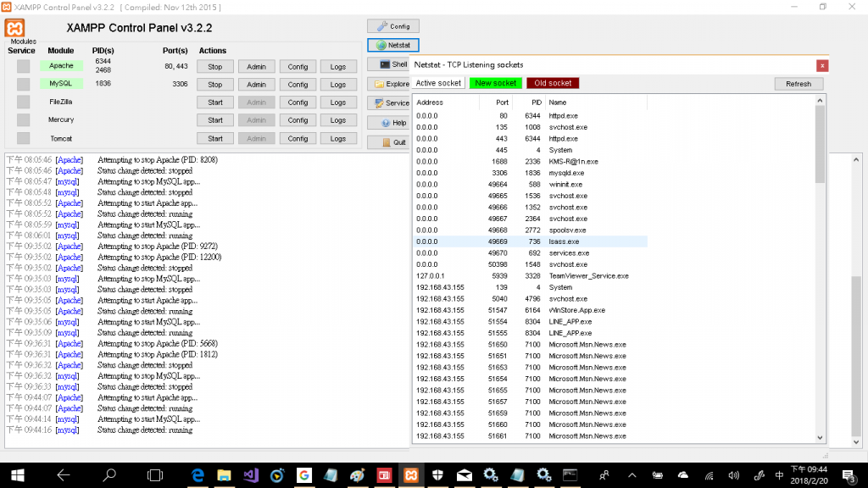
Task: Close the Netstat window with red X
Action: click(822, 66)
